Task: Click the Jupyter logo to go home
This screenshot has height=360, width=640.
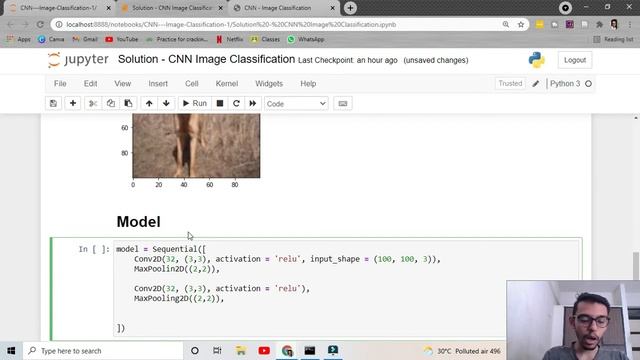Action: [x=78, y=60]
